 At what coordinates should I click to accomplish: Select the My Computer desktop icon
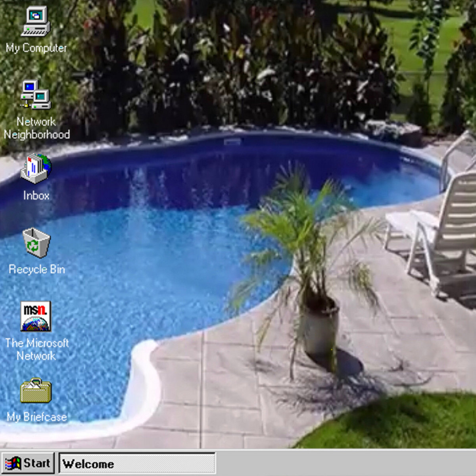tap(36, 21)
